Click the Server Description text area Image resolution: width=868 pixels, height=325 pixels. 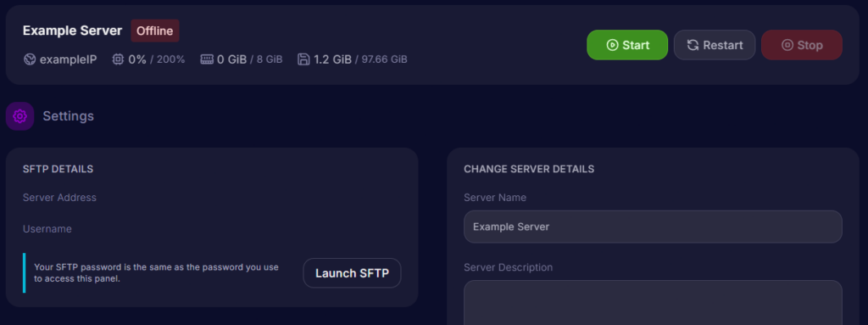pyautogui.click(x=653, y=302)
